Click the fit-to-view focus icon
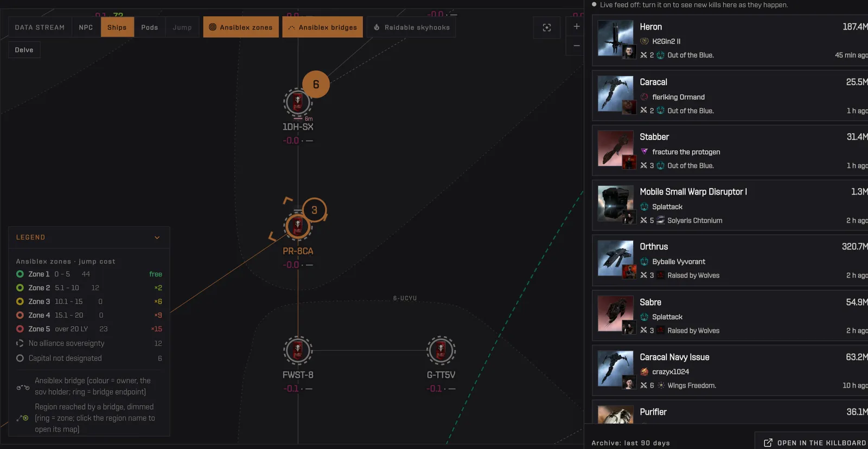868x449 pixels. click(547, 28)
